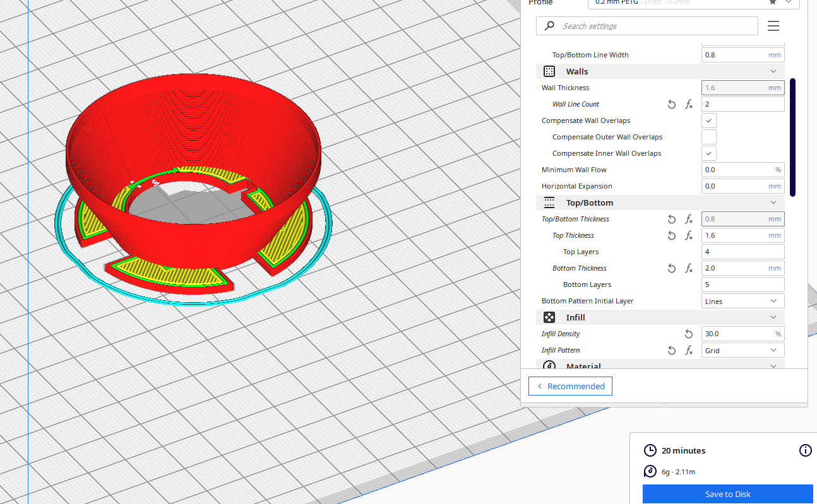The height and width of the screenshot is (504, 817).
Task: Reset the Top/Bottom Thickness setting
Action: click(672, 220)
